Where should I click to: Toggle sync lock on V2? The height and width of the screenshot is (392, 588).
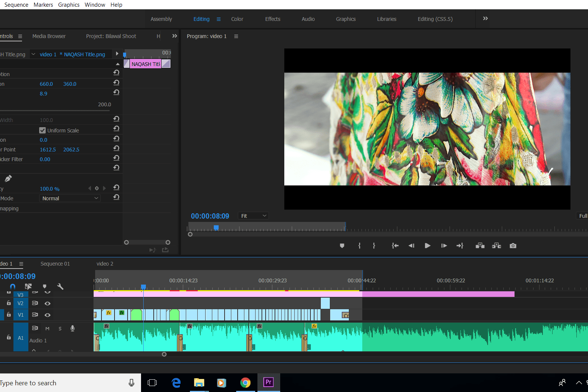[35, 303]
